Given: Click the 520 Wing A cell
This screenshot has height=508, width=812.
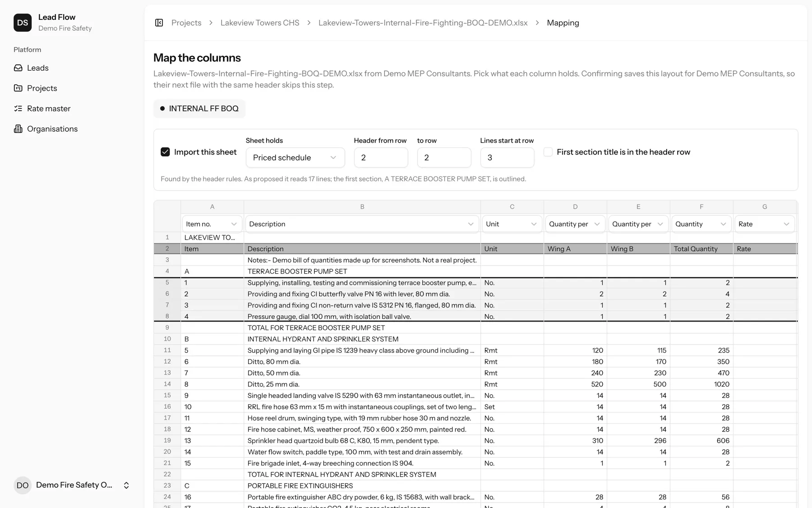Looking at the screenshot, I should (x=575, y=384).
